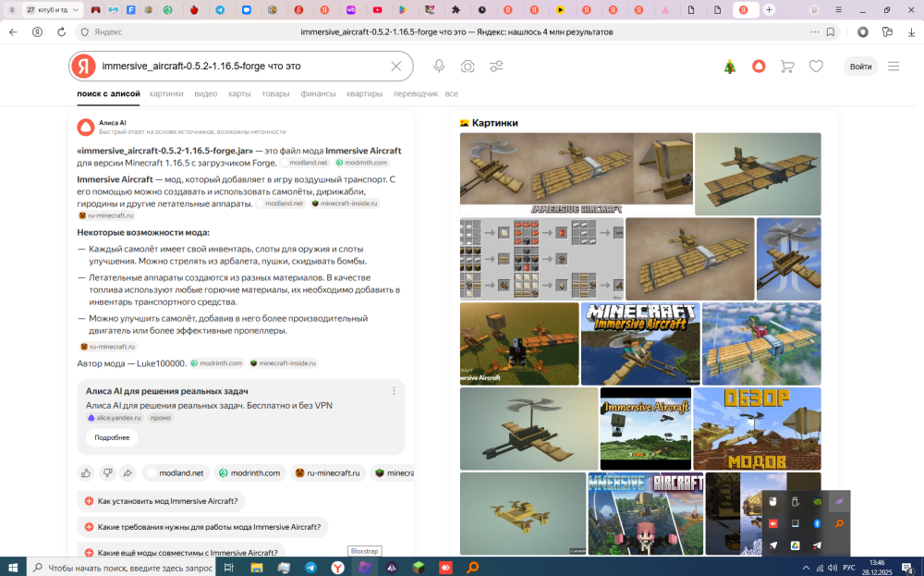Reload the page with the refresh icon
Screen dimensions: 924x576
[61, 31]
